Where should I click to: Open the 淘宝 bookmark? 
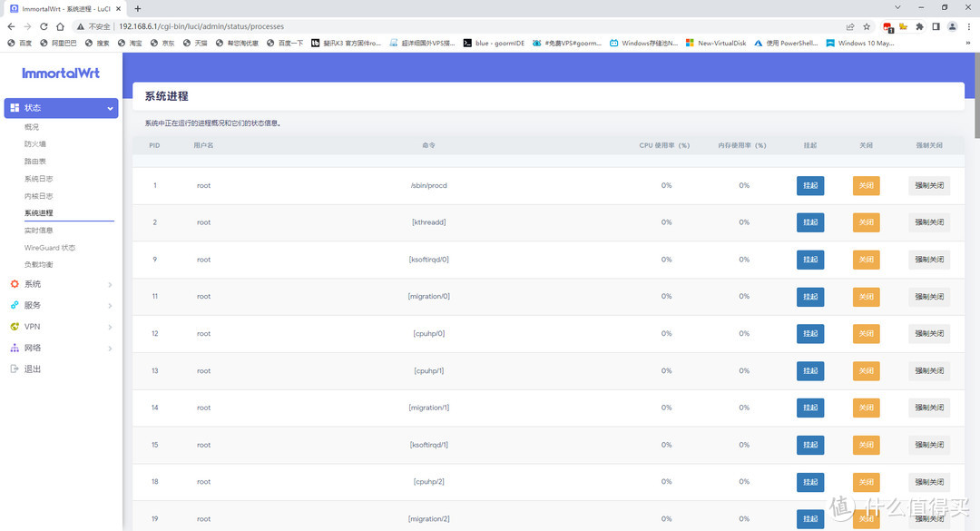click(x=130, y=44)
